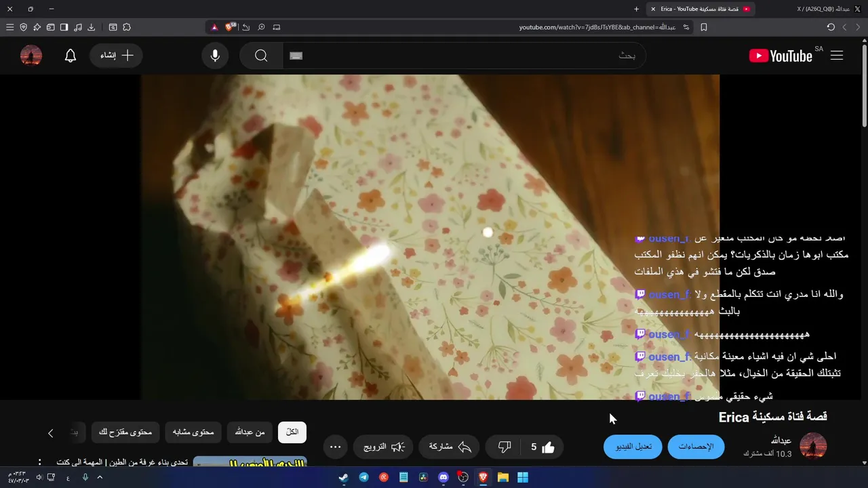Screen dimensions: 868x488
Task: Open Brave Rewards triangle icon
Action: coord(214,27)
